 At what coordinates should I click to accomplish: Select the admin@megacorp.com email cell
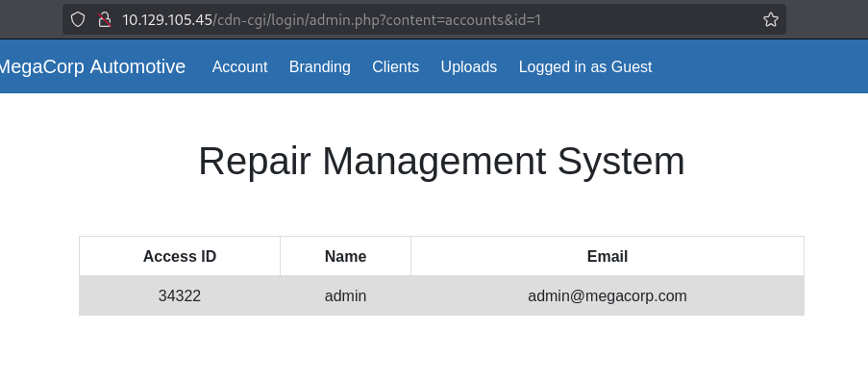pyautogui.click(x=608, y=295)
